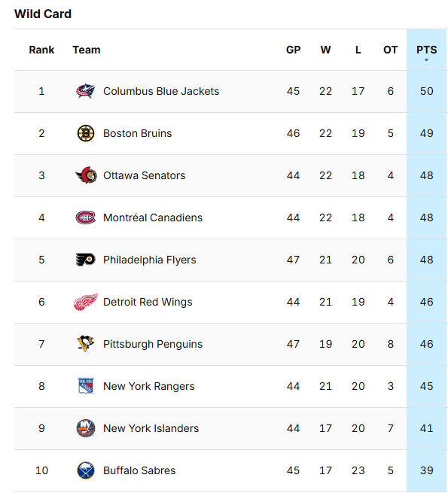
Task: Click the Rank column header
Action: pyautogui.click(x=41, y=50)
